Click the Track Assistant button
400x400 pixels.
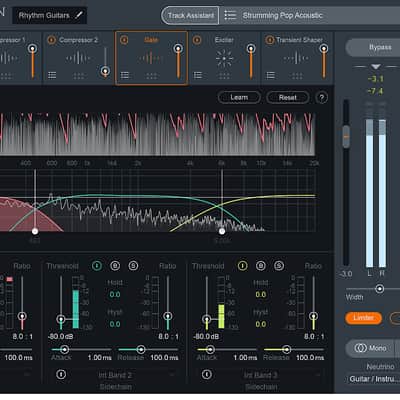[190, 15]
